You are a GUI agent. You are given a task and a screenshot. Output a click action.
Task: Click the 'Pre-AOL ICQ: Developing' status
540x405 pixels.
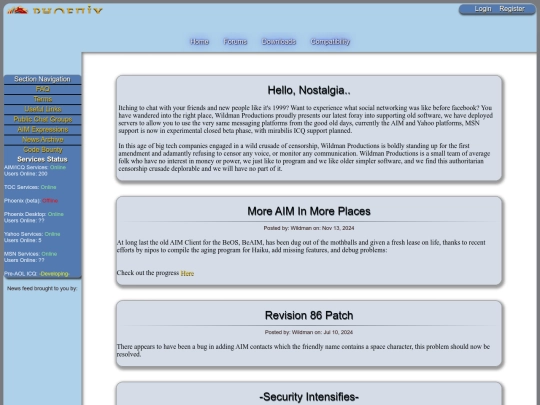click(x=37, y=274)
